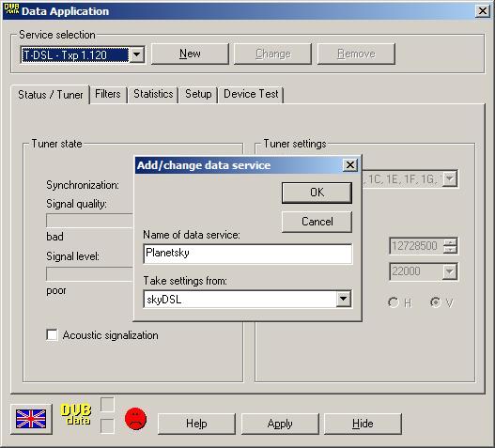Select the V polarization radio button

[436, 302]
